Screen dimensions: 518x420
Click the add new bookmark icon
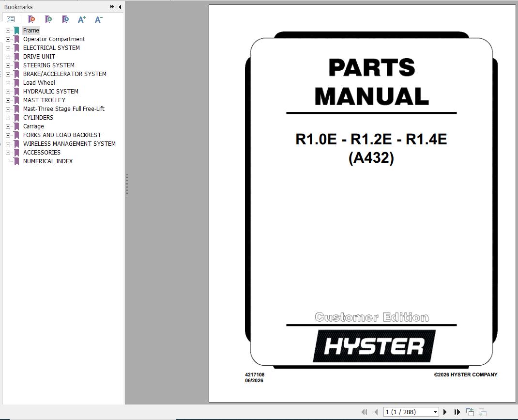tap(48, 19)
